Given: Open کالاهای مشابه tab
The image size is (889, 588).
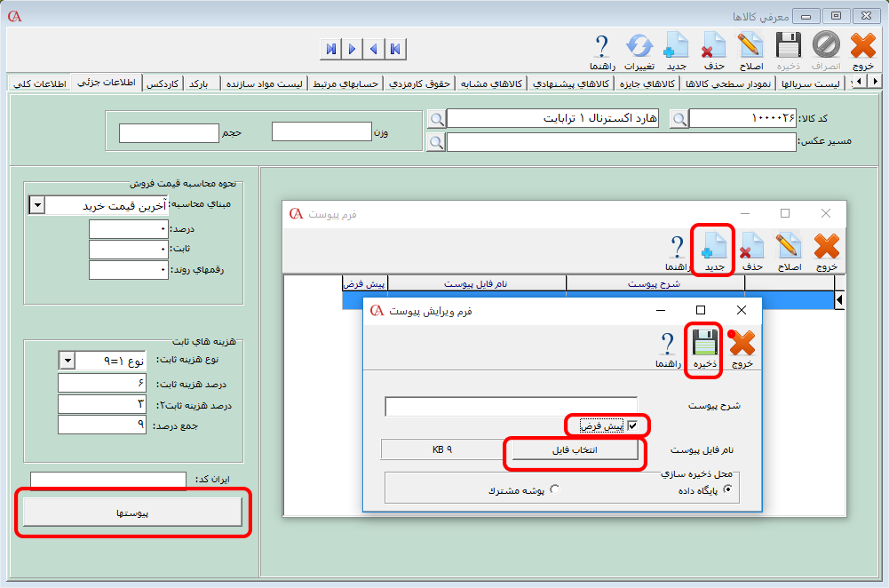Looking at the screenshot, I should coord(491,83).
